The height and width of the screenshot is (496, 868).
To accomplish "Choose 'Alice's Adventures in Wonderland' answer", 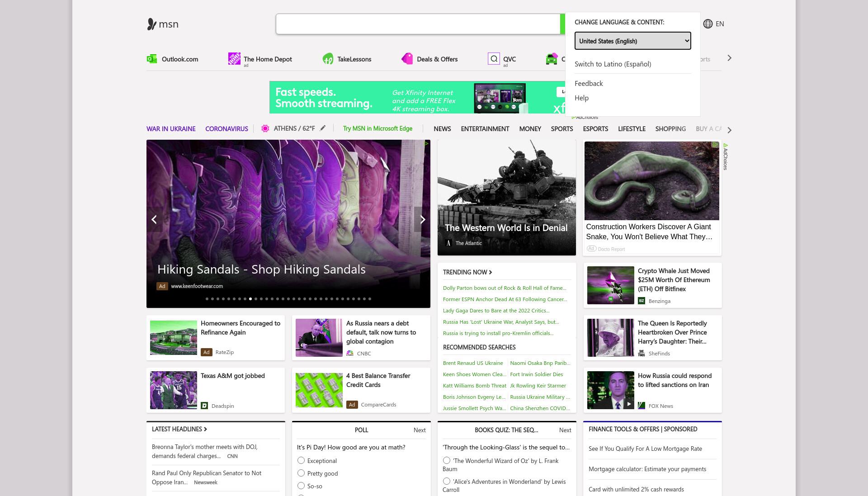I will pyautogui.click(x=447, y=481).
